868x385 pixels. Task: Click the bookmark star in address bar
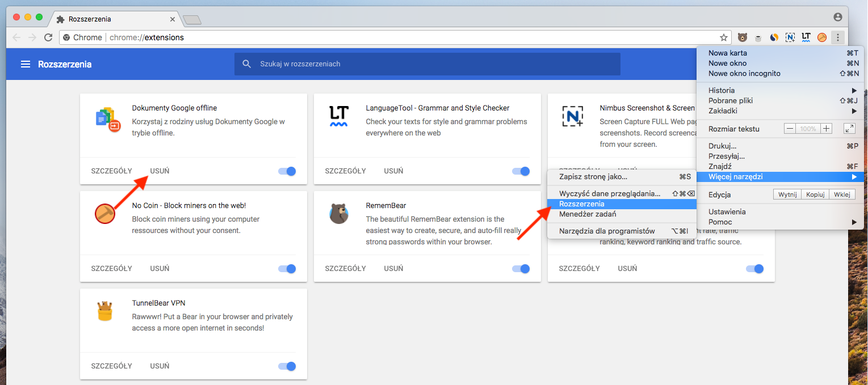[x=724, y=37]
